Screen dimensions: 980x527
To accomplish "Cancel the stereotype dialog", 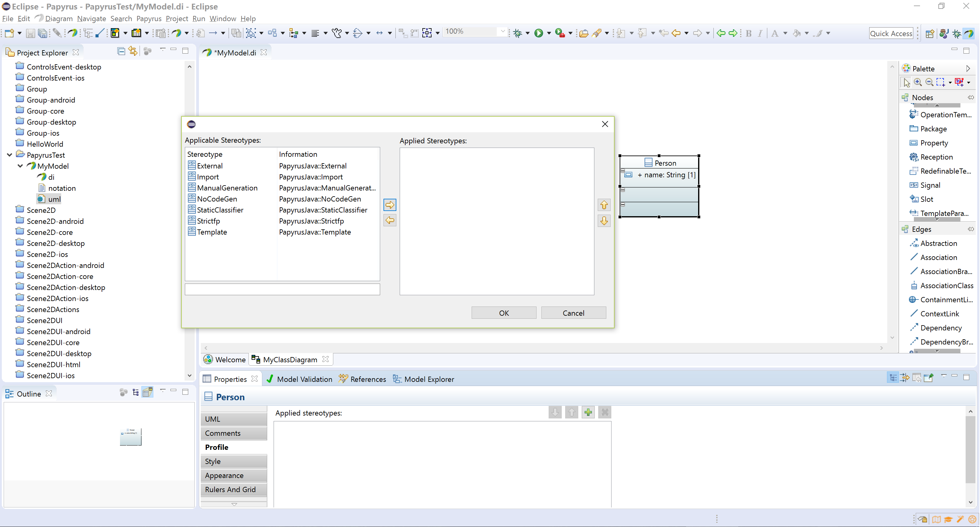I will coord(573,313).
